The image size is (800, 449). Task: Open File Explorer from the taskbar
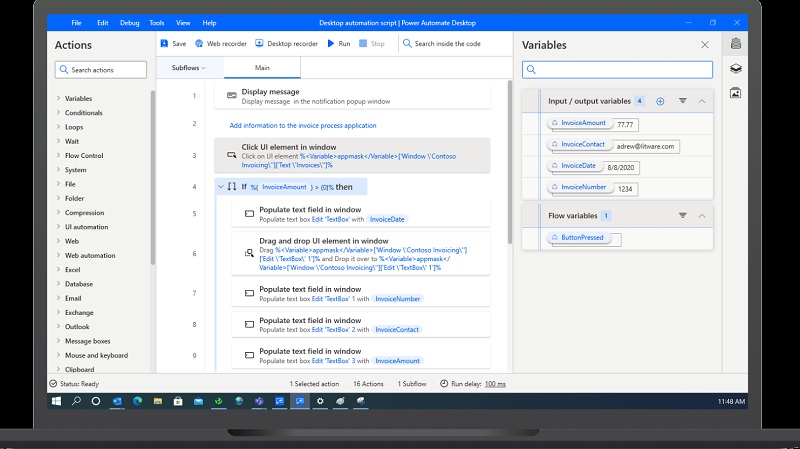(x=158, y=401)
